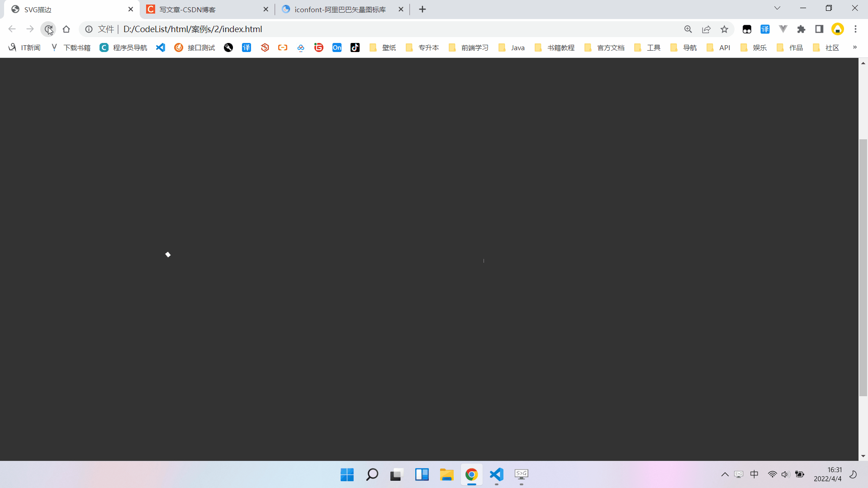
Task: Open the home page icon
Action: click(66, 29)
